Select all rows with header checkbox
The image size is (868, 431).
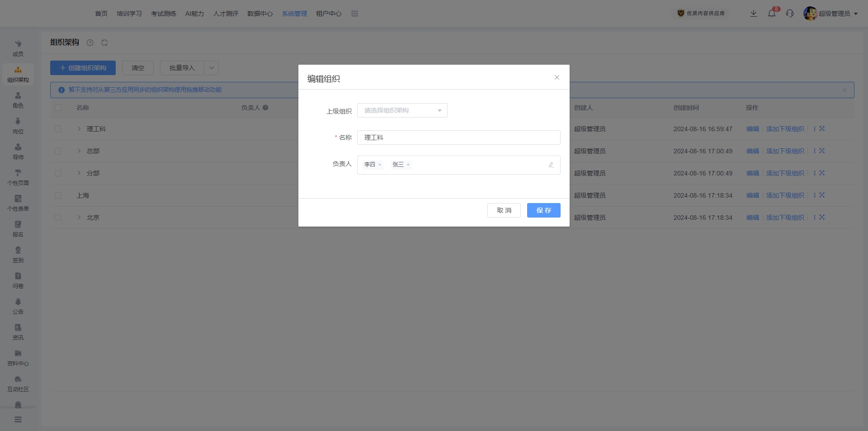tap(58, 108)
